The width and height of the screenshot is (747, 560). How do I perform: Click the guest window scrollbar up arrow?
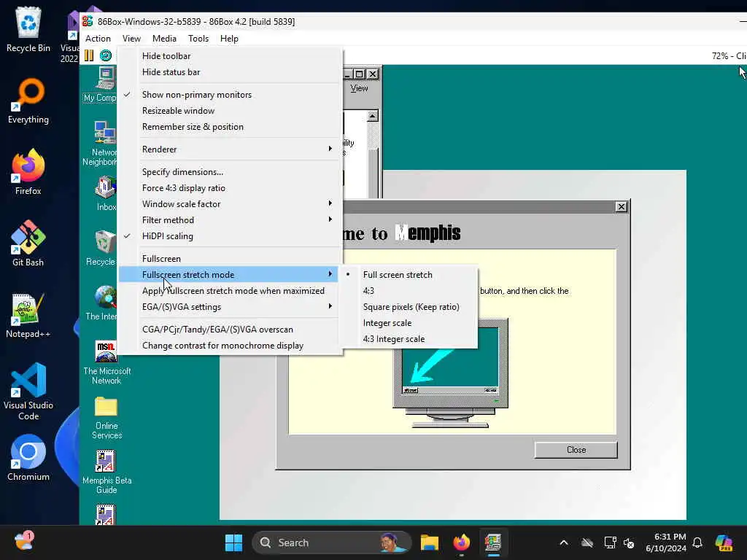tap(373, 116)
